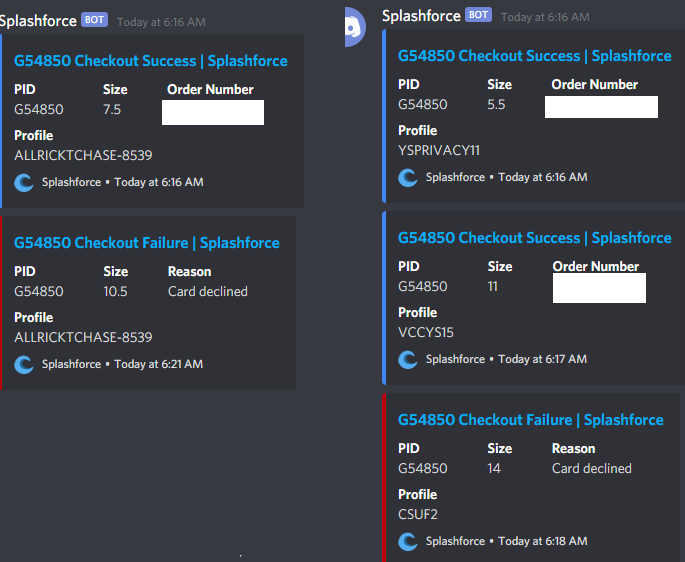The height and width of the screenshot is (562, 685).
Task: Open Checkout Success link for size 11
Action: point(535,238)
